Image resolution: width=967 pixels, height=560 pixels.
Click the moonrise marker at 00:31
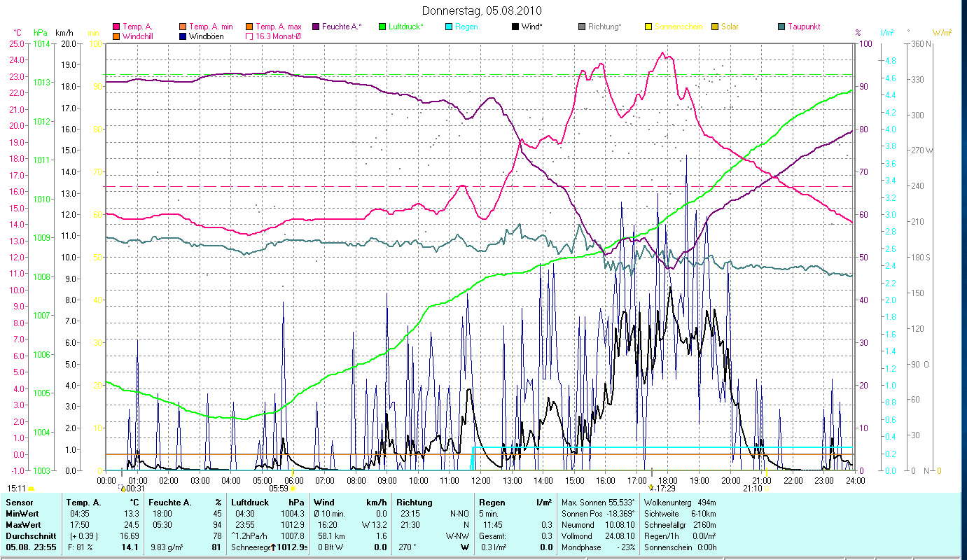pos(123,489)
